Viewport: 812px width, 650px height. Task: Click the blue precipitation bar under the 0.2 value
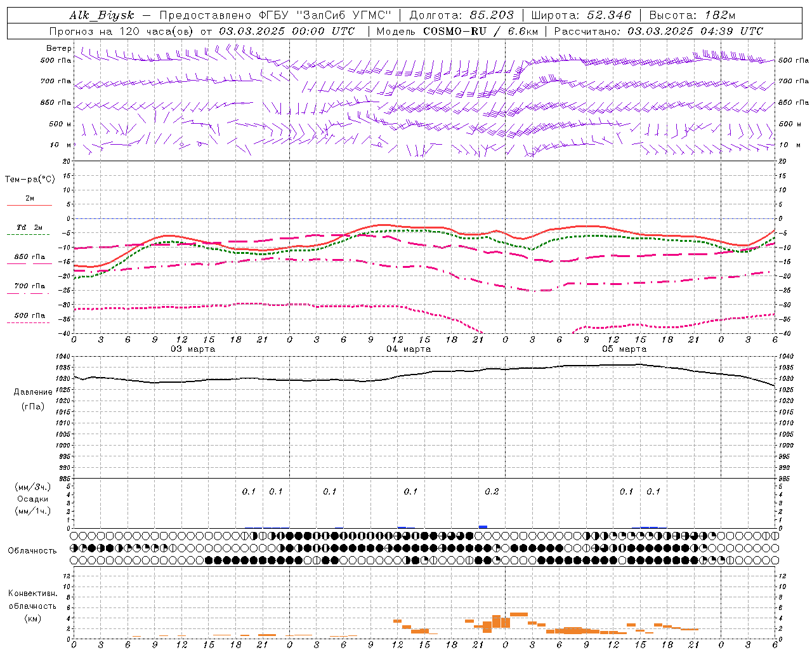(483, 526)
